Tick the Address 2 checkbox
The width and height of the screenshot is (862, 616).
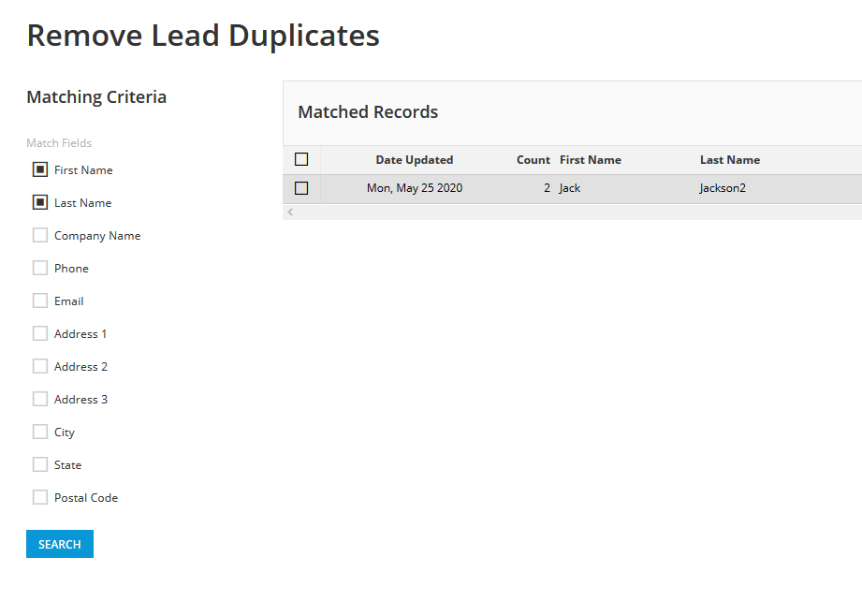tap(40, 366)
